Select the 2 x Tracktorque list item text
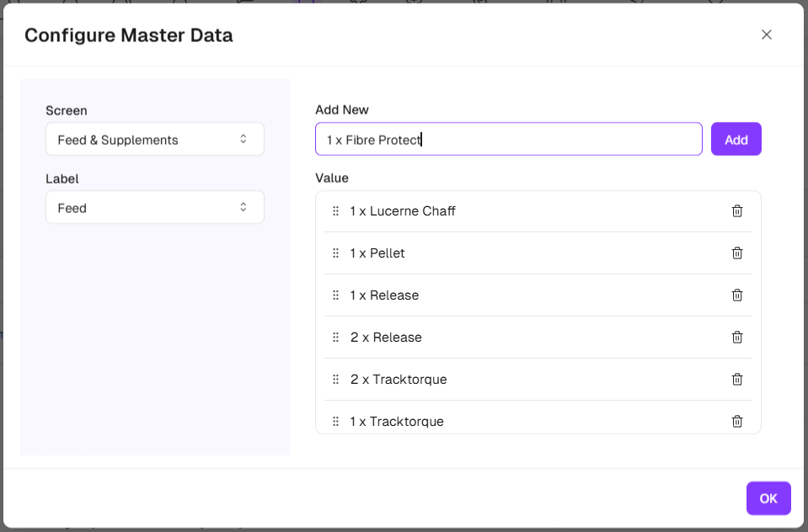 pyautogui.click(x=399, y=380)
